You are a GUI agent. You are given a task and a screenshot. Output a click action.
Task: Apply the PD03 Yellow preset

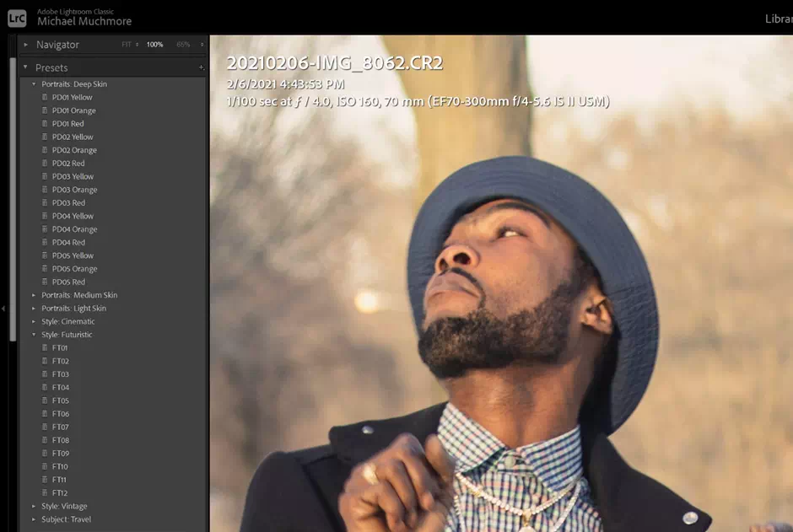(x=73, y=176)
